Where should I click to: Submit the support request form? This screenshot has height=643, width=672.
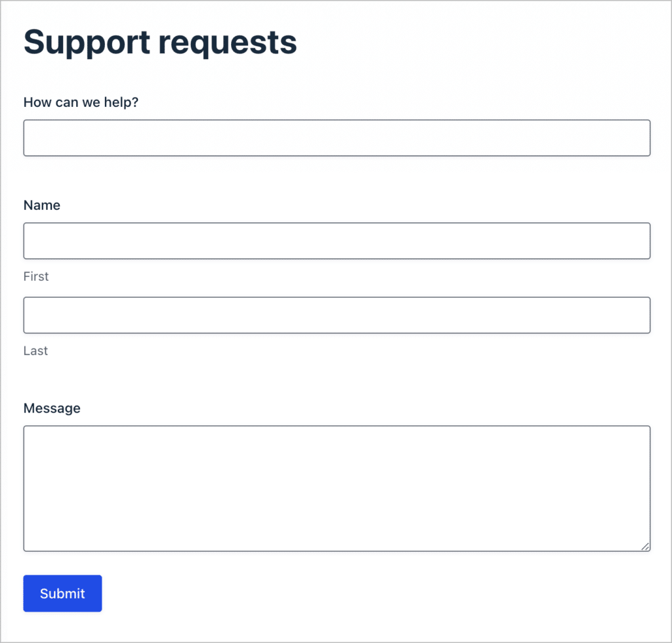click(62, 593)
